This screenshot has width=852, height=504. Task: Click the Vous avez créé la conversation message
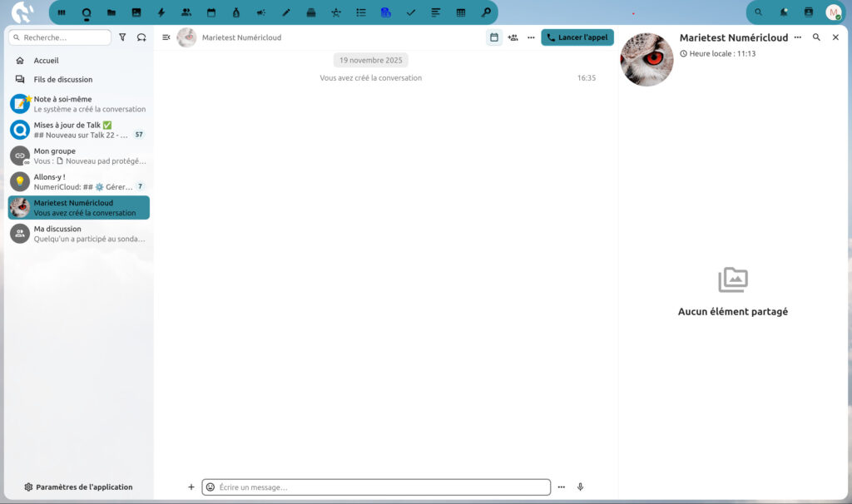coord(370,78)
